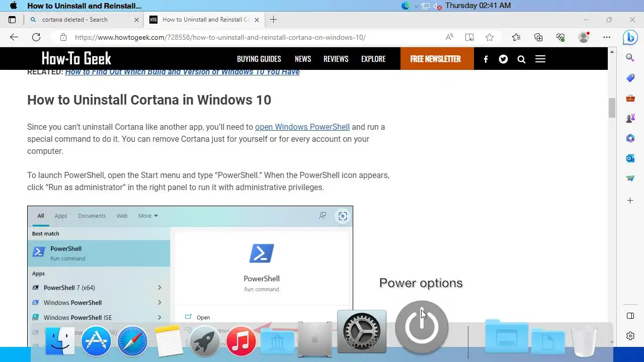Image resolution: width=644 pixels, height=362 pixels.
Task: Open the site search magnifier icon
Action: click(x=521, y=59)
